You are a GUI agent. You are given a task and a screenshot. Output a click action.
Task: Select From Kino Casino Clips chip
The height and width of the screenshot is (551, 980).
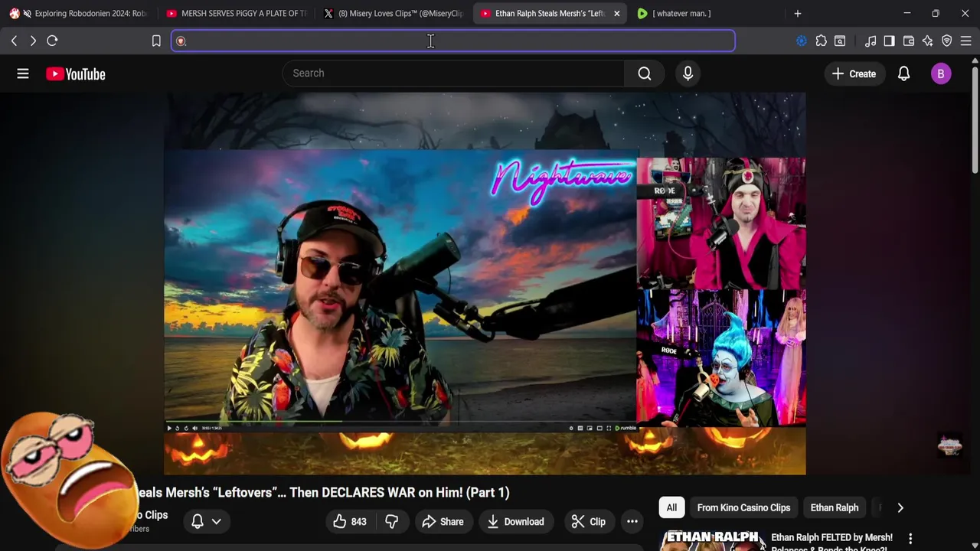pos(743,508)
